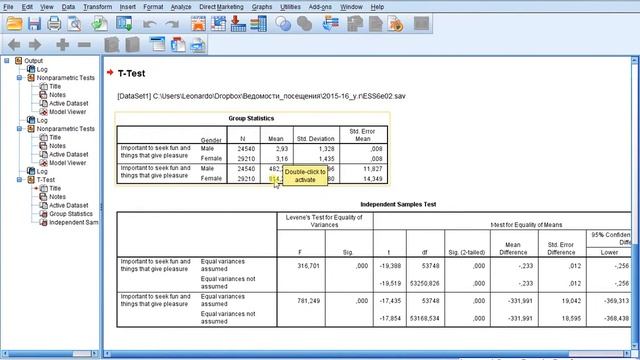
Task: Select Active Dataset item under T-Test
Action: (69, 205)
